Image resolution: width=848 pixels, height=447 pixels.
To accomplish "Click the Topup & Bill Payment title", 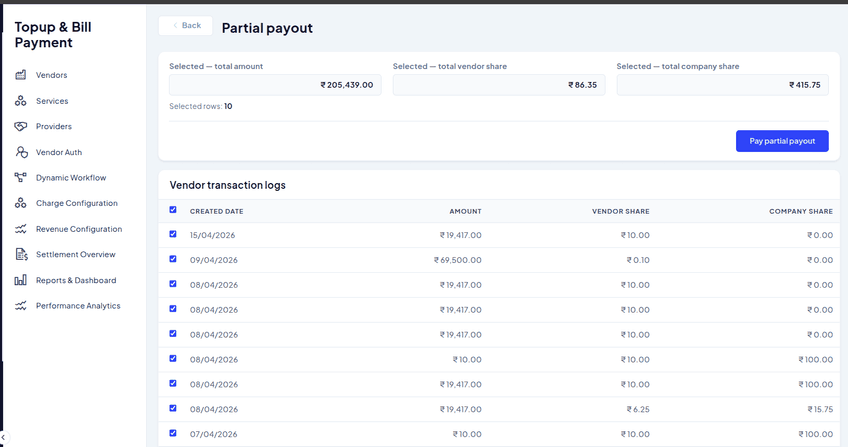I will point(53,35).
